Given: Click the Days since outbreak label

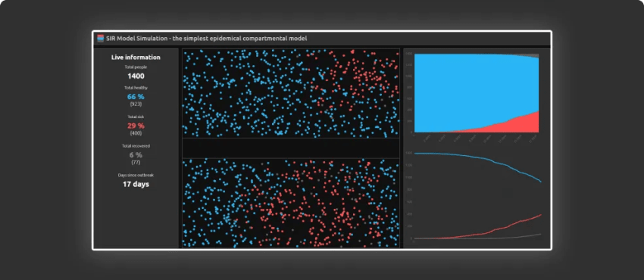Looking at the screenshot, I should 136,175.
